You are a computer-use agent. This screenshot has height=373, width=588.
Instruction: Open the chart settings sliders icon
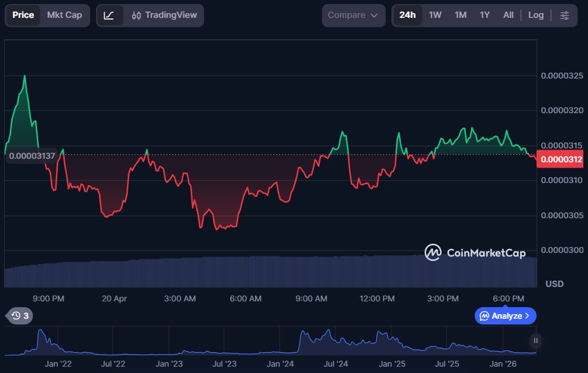coord(565,15)
